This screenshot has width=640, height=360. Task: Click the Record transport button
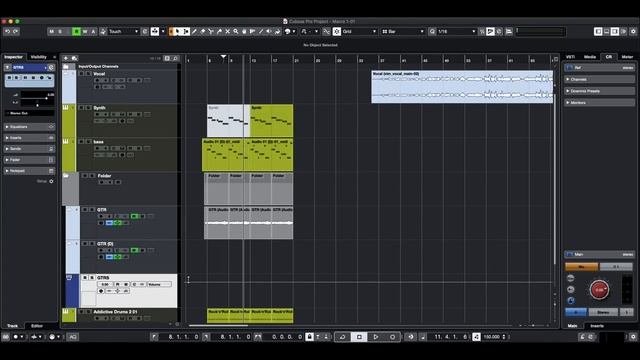coord(392,337)
